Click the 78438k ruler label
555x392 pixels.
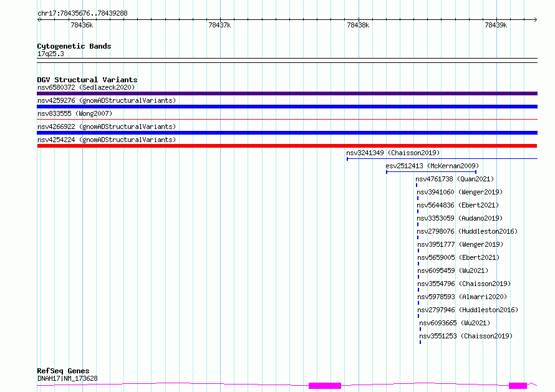coord(358,25)
